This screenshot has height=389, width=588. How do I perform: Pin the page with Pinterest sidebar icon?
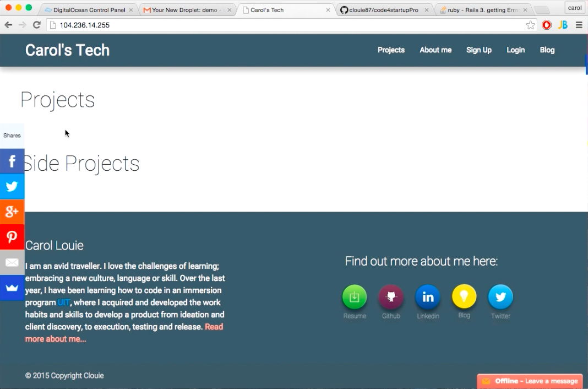coord(12,237)
